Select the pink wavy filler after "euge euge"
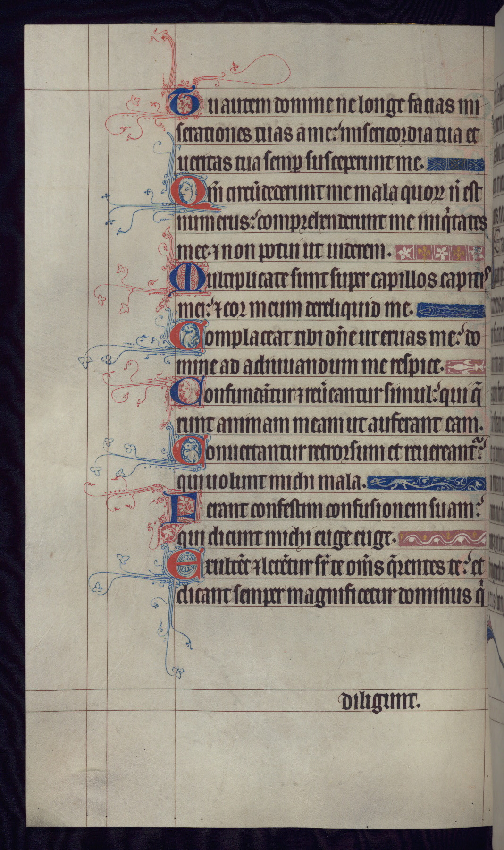 tap(442, 538)
